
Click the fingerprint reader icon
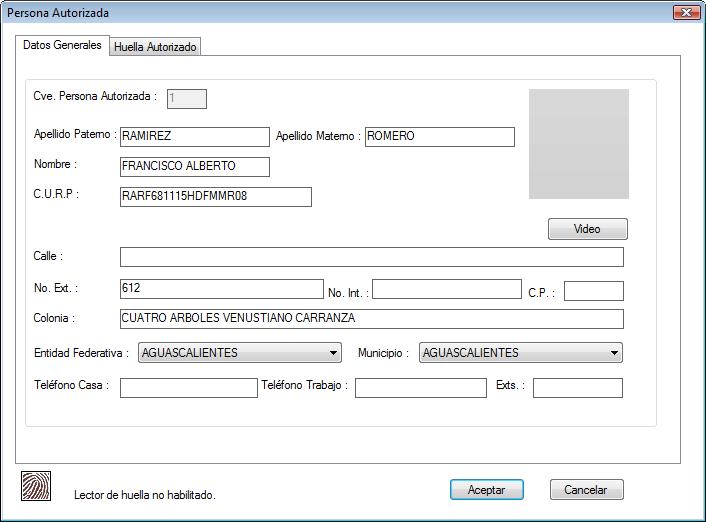[36, 485]
